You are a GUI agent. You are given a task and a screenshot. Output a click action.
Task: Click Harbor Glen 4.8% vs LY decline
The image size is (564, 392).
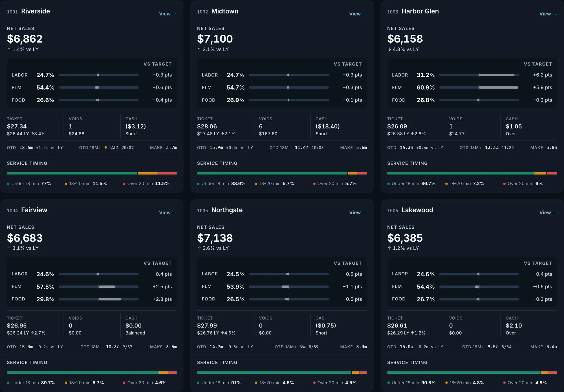point(403,49)
